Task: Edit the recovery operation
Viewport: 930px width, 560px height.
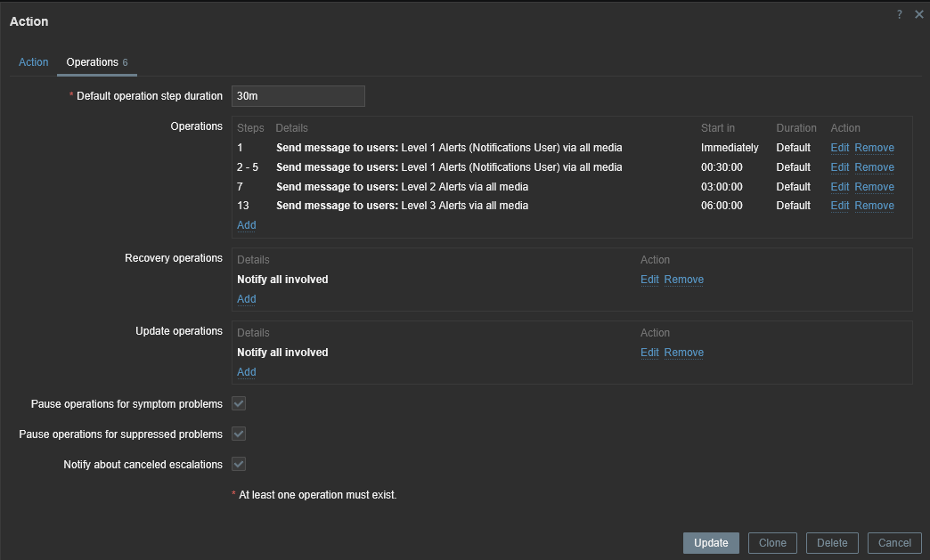Action: pos(649,280)
